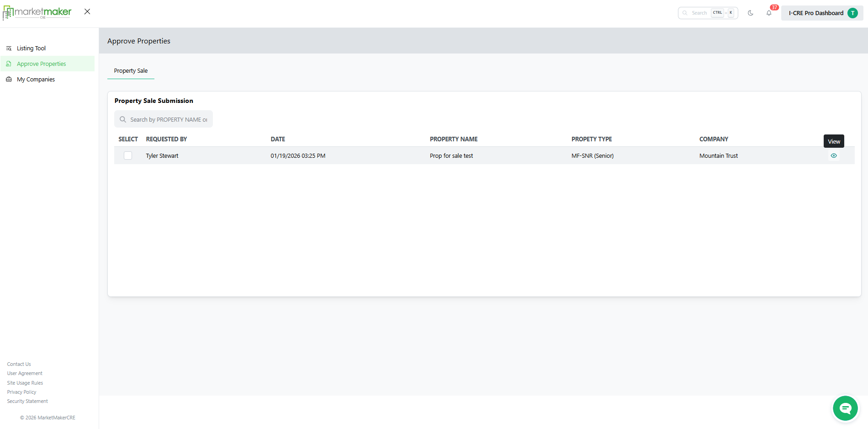Open the live chat bubble
This screenshot has height=429, width=868.
pos(845,408)
